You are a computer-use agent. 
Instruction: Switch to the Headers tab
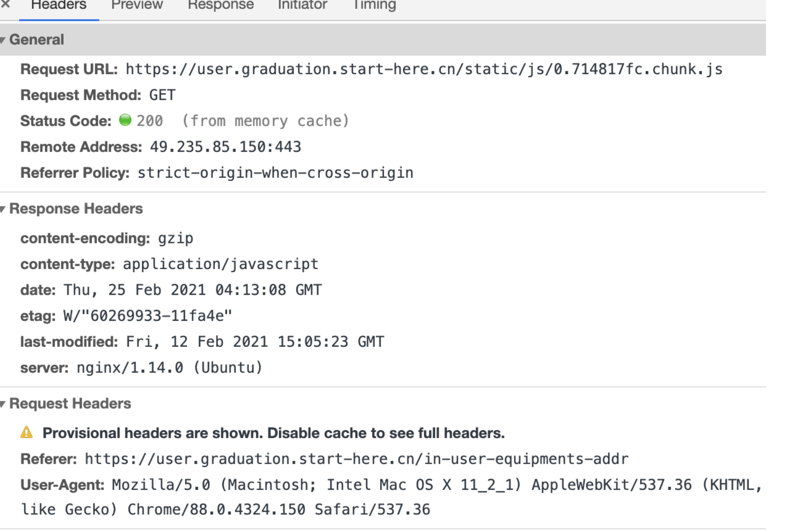[x=59, y=6]
